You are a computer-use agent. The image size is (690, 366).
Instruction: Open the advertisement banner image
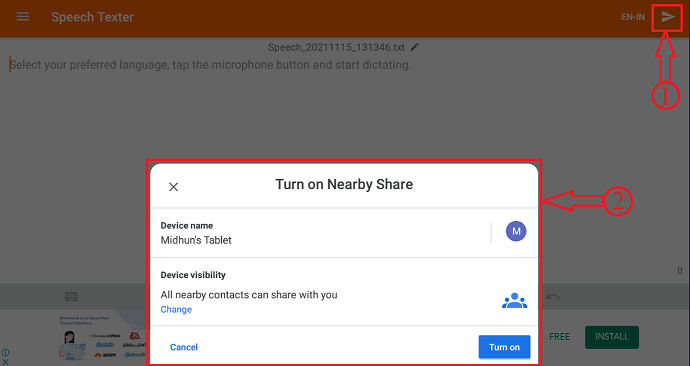point(103,337)
